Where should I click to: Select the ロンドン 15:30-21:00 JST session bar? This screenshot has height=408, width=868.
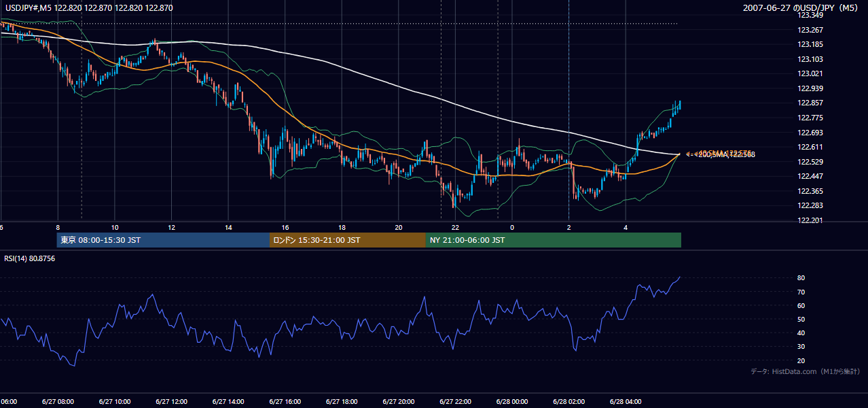[x=348, y=240]
